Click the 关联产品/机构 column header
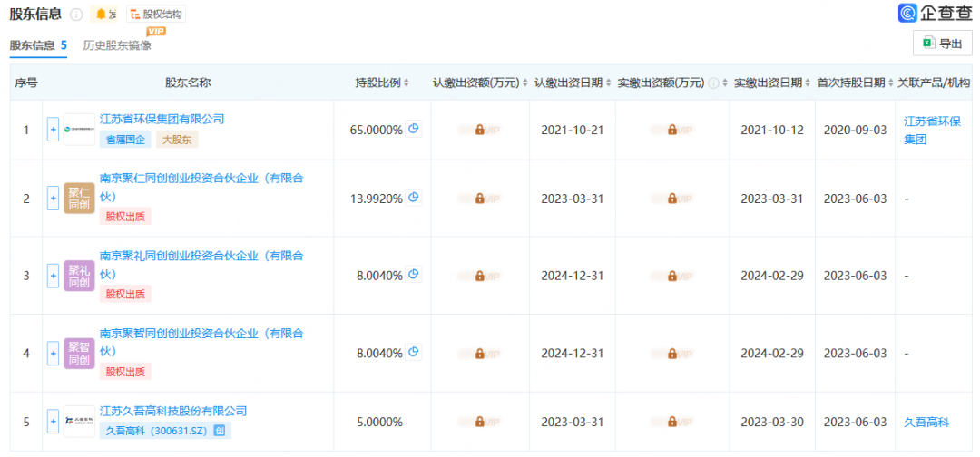Image resolution: width=980 pixels, height=457 pixels. point(933,83)
